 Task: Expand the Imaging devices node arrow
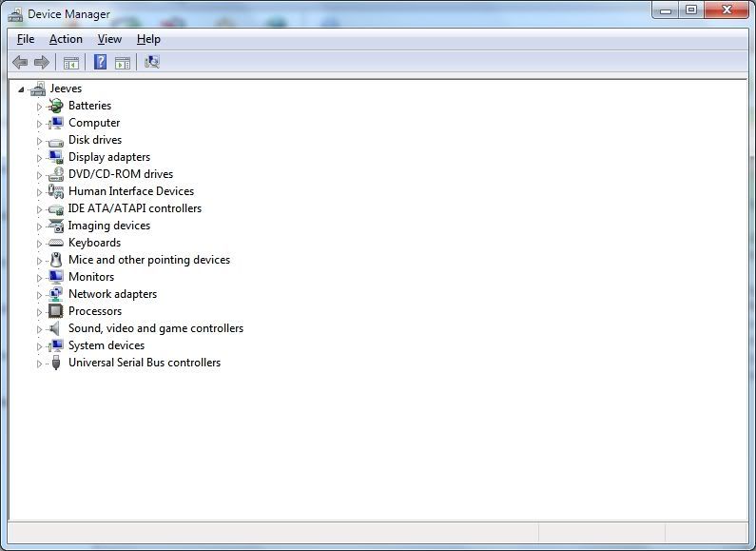tap(40, 226)
